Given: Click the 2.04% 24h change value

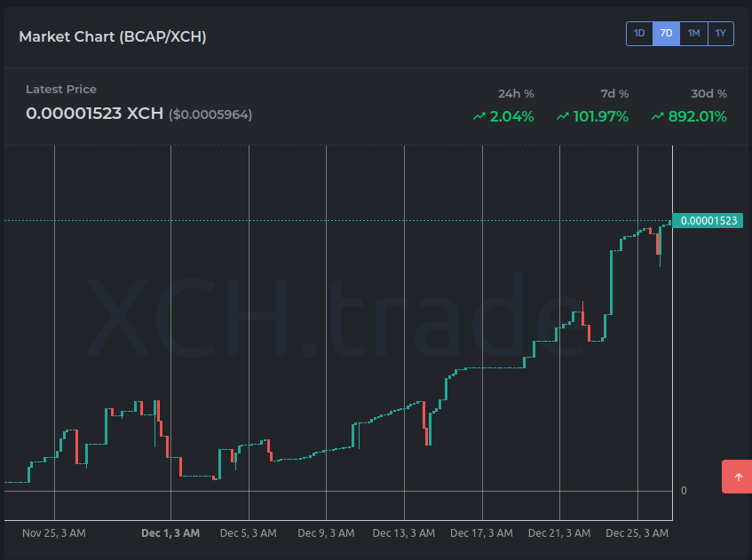Looking at the screenshot, I should pyautogui.click(x=511, y=115).
